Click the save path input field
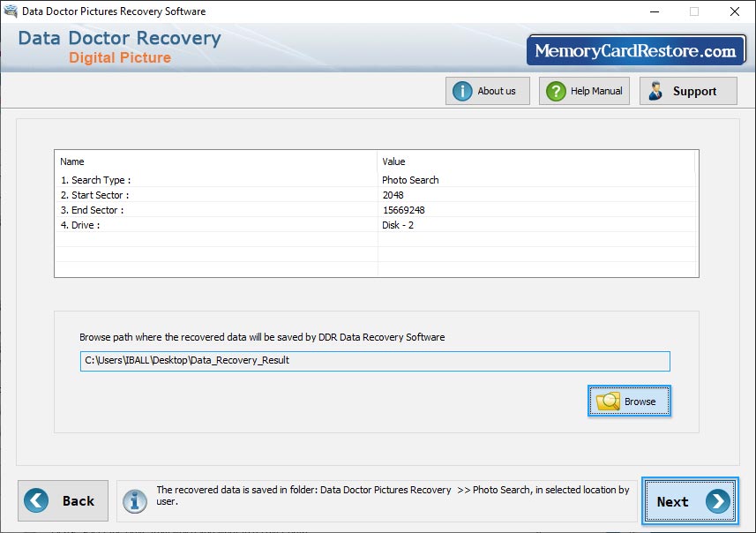 [375, 361]
